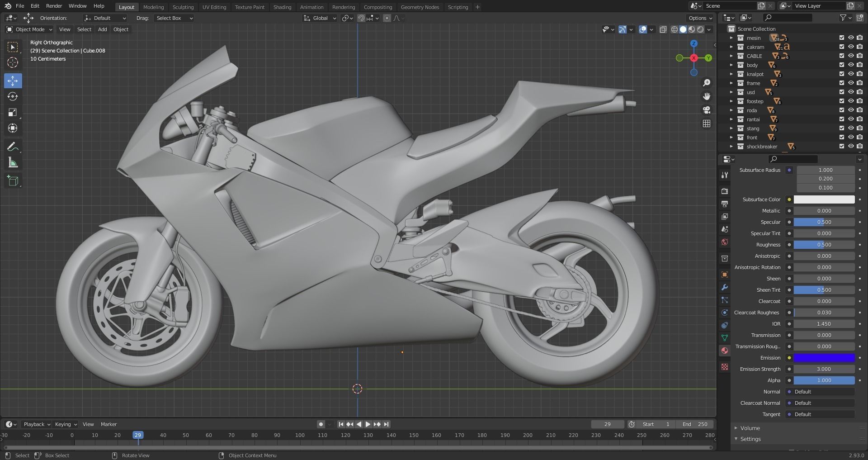Switch to the Sculpting workspace tab
Viewport: 868px width, 460px height.
tap(183, 7)
